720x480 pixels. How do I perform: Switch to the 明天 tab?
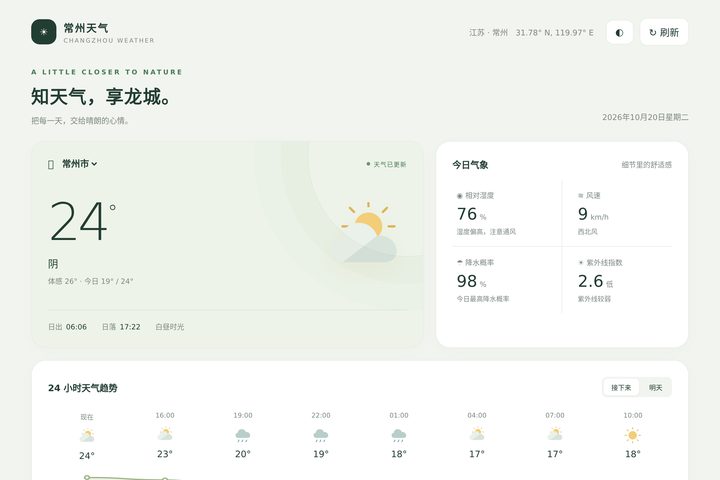pos(655,388)
